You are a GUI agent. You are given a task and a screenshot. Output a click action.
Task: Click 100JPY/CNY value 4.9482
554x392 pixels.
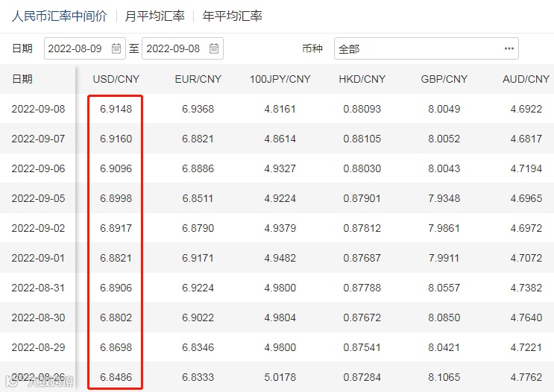tap(280, 258)
